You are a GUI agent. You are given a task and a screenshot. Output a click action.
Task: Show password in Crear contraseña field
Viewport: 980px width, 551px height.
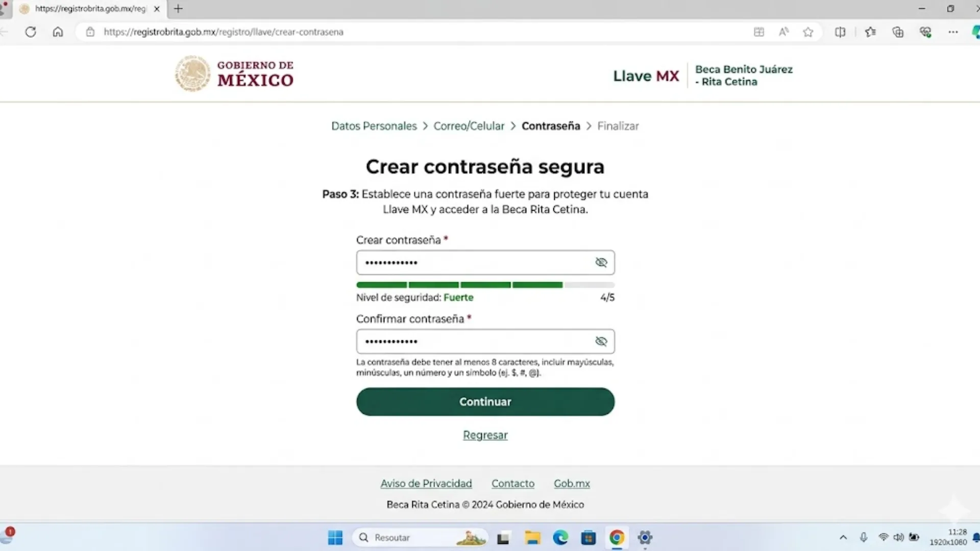pyautogui.click(x=601, y=262)
